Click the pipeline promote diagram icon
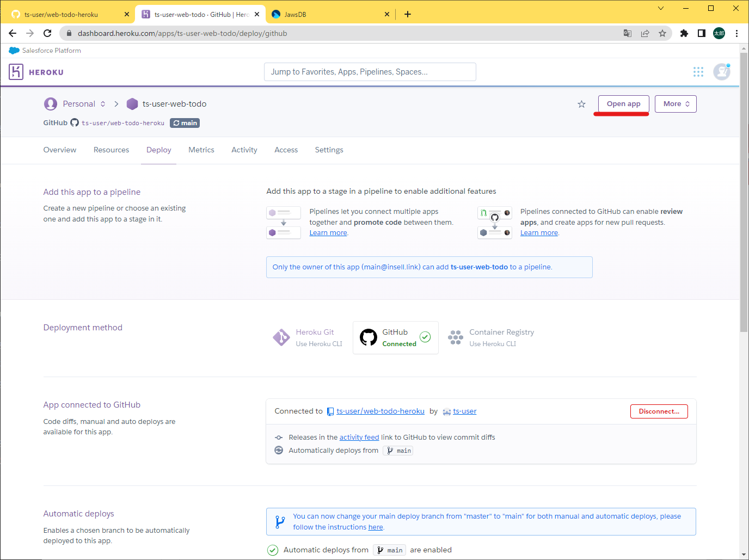Screen dimensions: 749x560 click(284, 223)
